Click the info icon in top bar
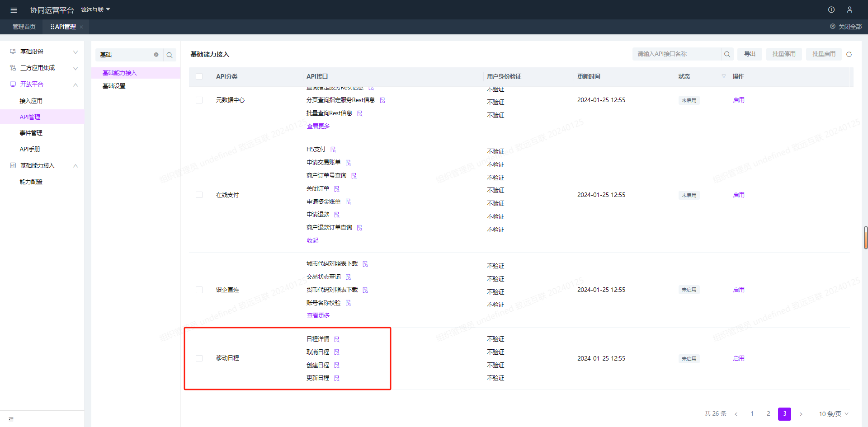This screenshot has height=427, width=868. tap(831, 9)
